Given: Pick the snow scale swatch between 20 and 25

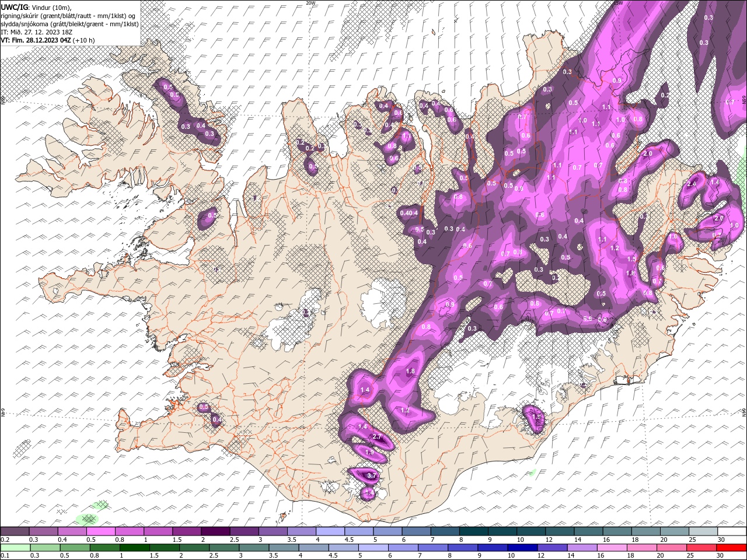Looking at the screenshot, I should tap(675, 531).
